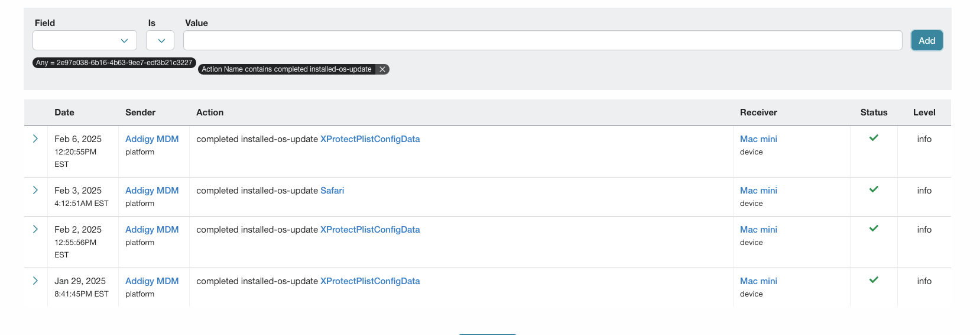Open the Safari update link
980x335 pixels.
[x=332, y=191]
